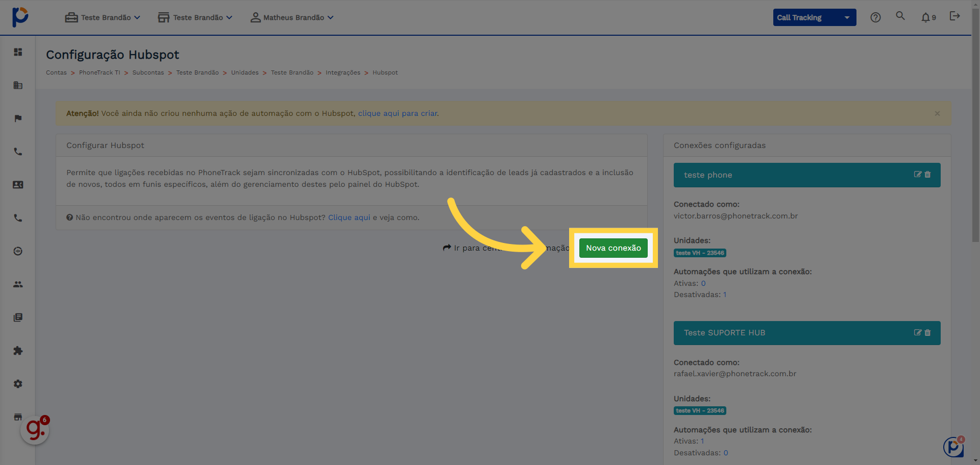The width and height of the screenshot is (980, 465).
Task: Edit the teste phone connection
Action: (917, 175)
